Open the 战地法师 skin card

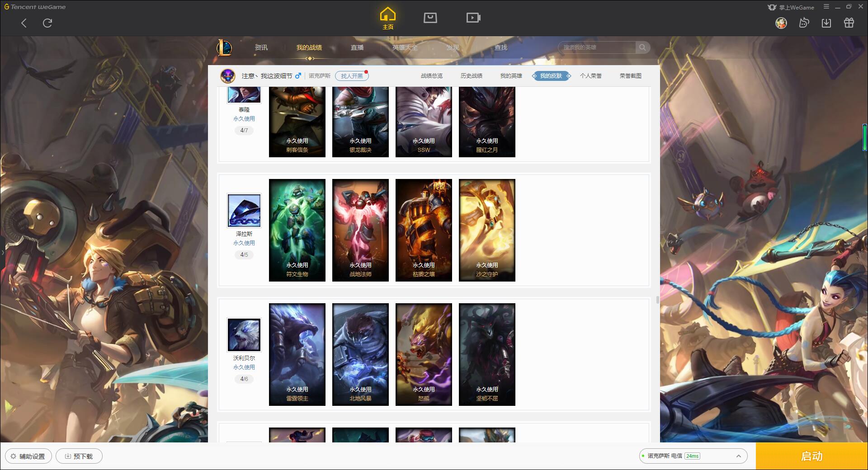(360, 230)
